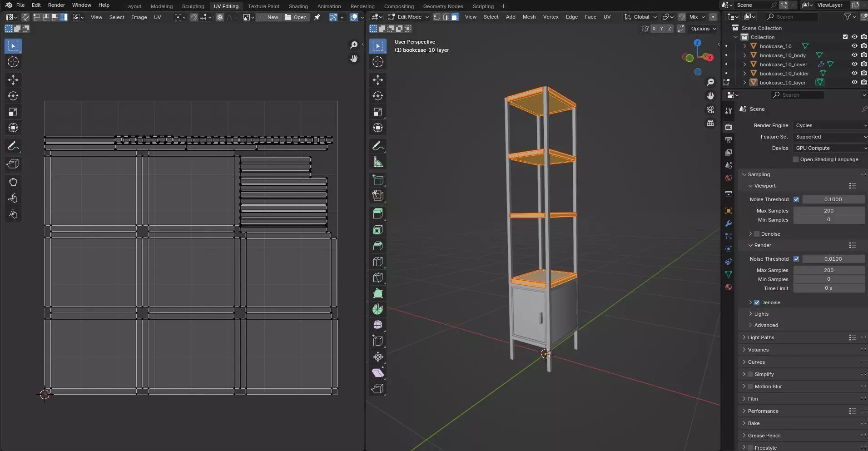The width and height of the screenshot is (868, 451).
Task: Open the Output properties tab
Action: pos(729,140)
